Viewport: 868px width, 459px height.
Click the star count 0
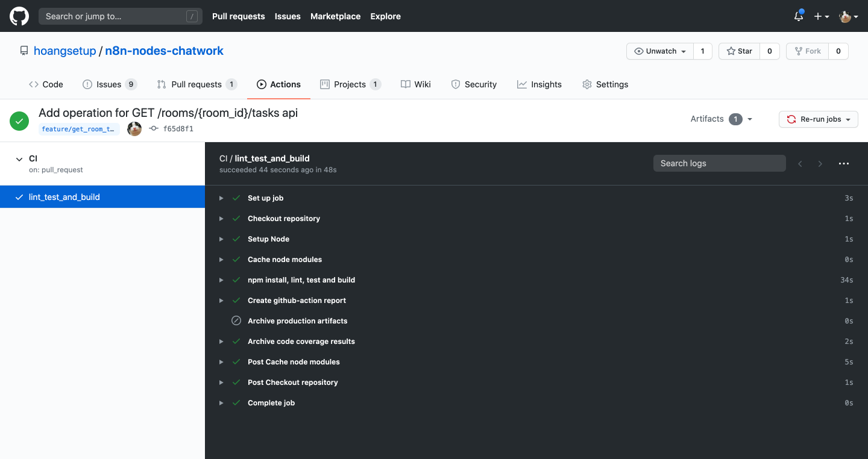point(770,51)
